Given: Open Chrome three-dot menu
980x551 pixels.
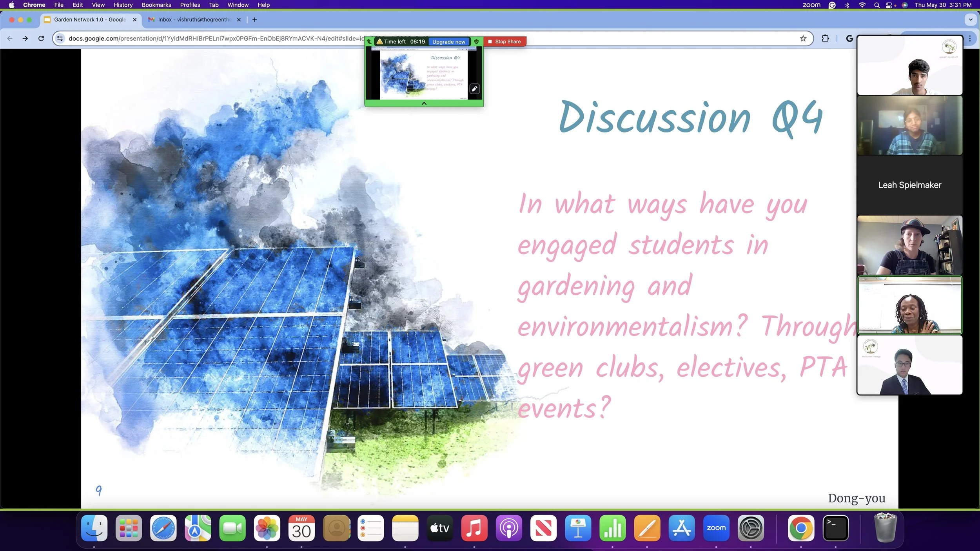Looking at the screenshot, I should pos(970,38).
